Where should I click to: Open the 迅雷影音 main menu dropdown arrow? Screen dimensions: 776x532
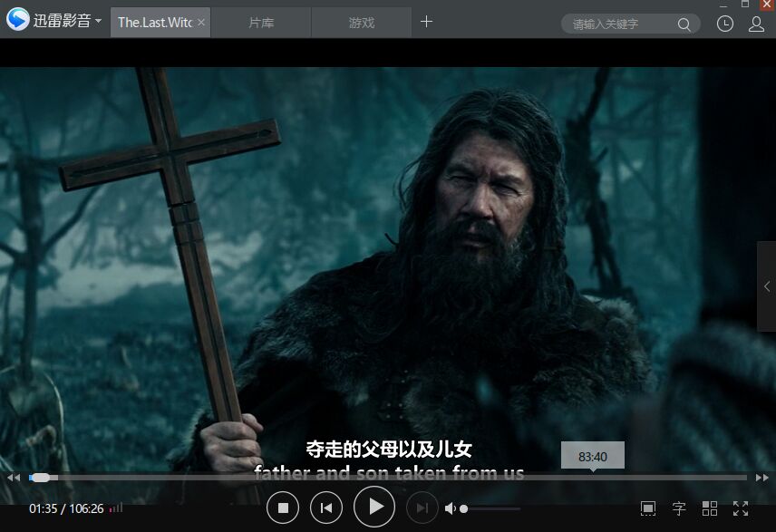98,21
